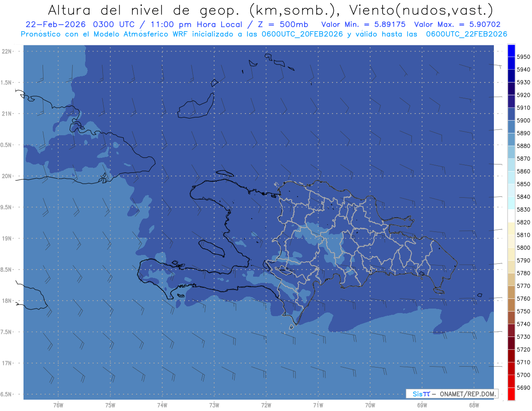This screenshot has width=532, height=411.
Task: Click the '5840' color scale value
Action: [523, 197]
